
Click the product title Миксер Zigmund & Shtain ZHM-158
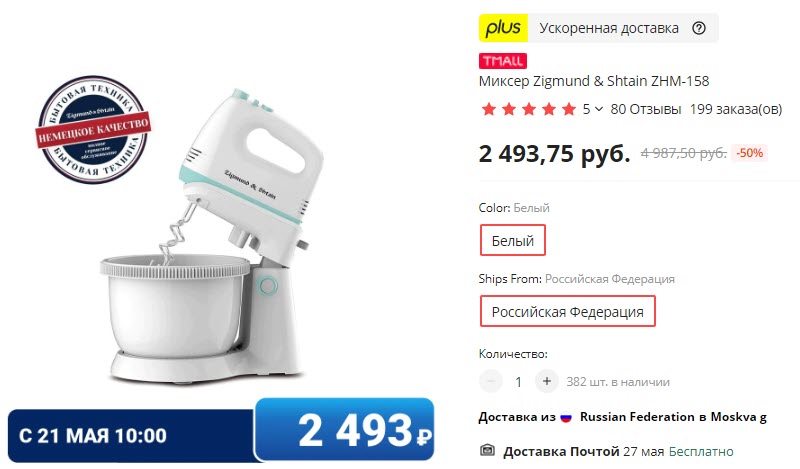pos(594,81)
